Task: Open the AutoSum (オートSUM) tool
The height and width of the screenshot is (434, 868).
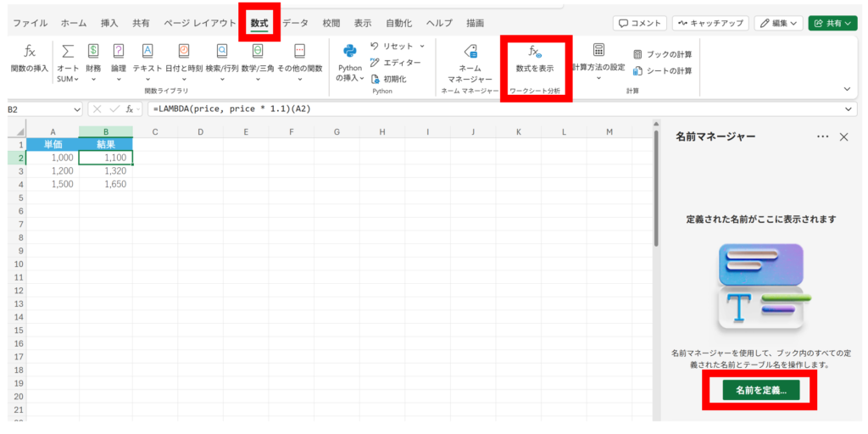Action: (x=69, y=53)
